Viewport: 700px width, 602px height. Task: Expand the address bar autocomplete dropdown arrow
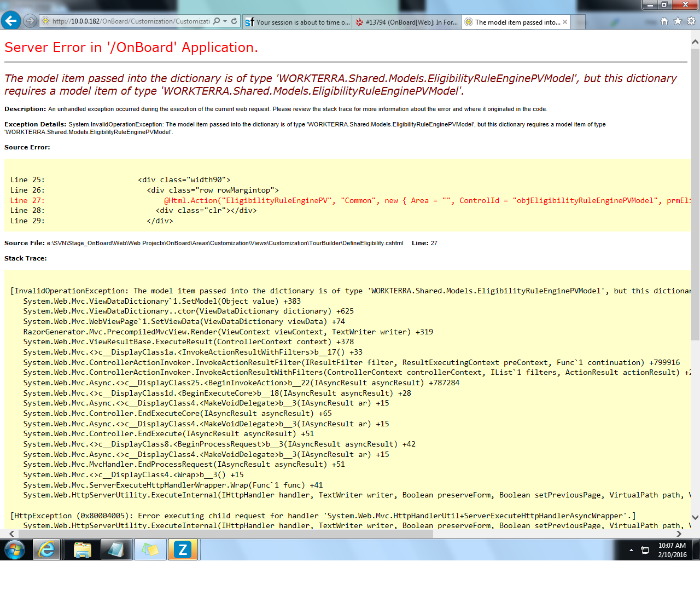coord(225,21)
